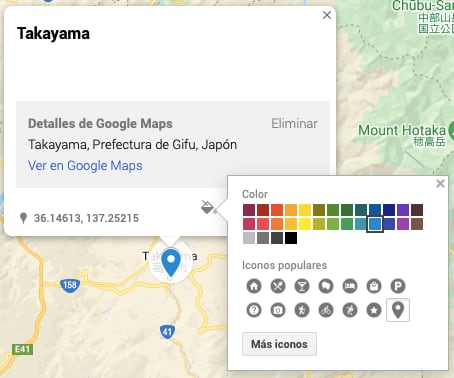Image resolution: width=454 pixels, height=378 pixels.
Task: Pick the medium gray color swatch
Action: click(263, 238)
